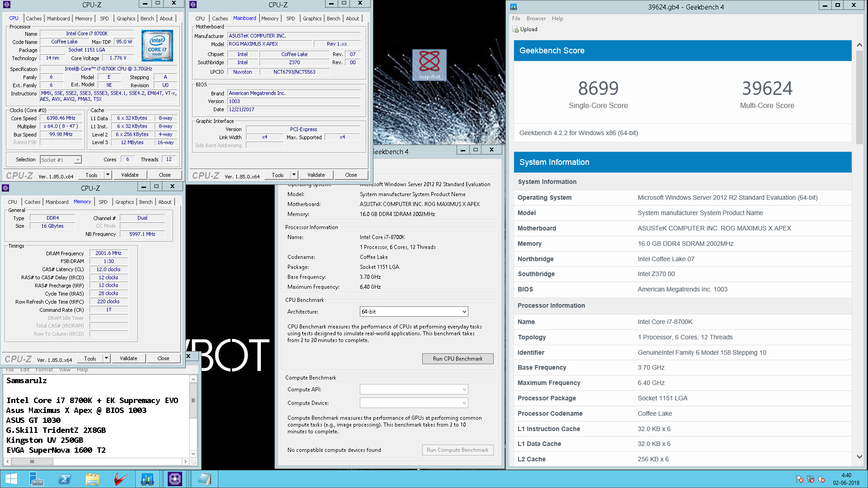
Task: Open the Browser menu in Geekbench 4
Action: (x=536, y=19)
